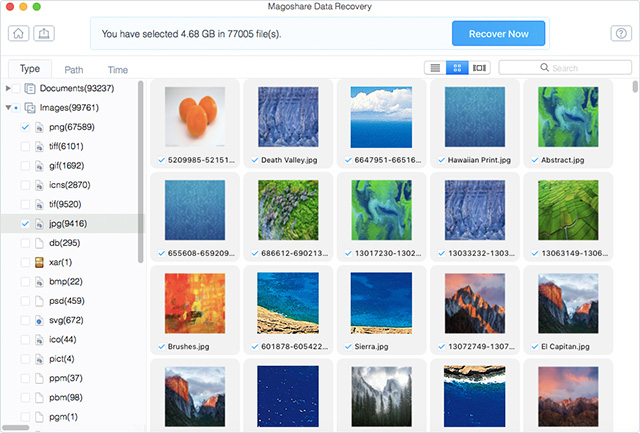Open the Path tab
Image resolution: width=640 pixels, height=433 pixels.
pos(74,70)
